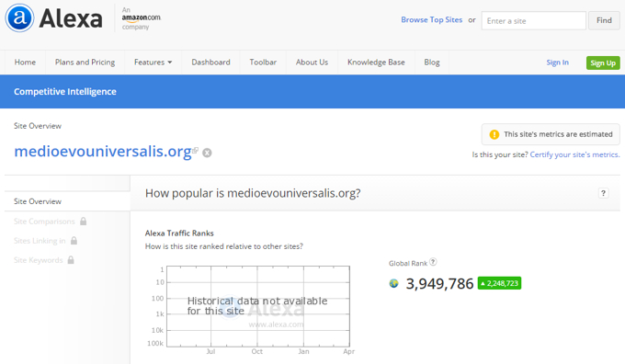
Task: Go to the Home nav item
Action: click(25, 63)
